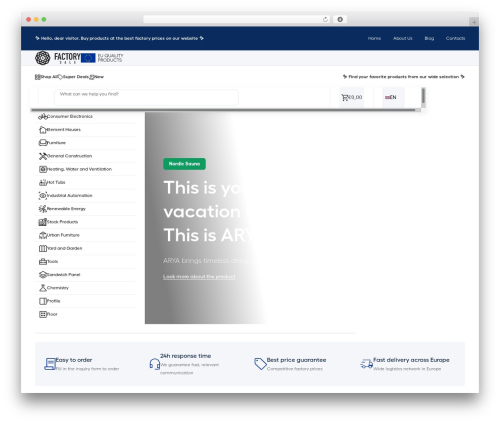The width and height of the screenshot is (500, 423).
Task: Open the Hot Tubs category icon
Action: coord(43,182)
